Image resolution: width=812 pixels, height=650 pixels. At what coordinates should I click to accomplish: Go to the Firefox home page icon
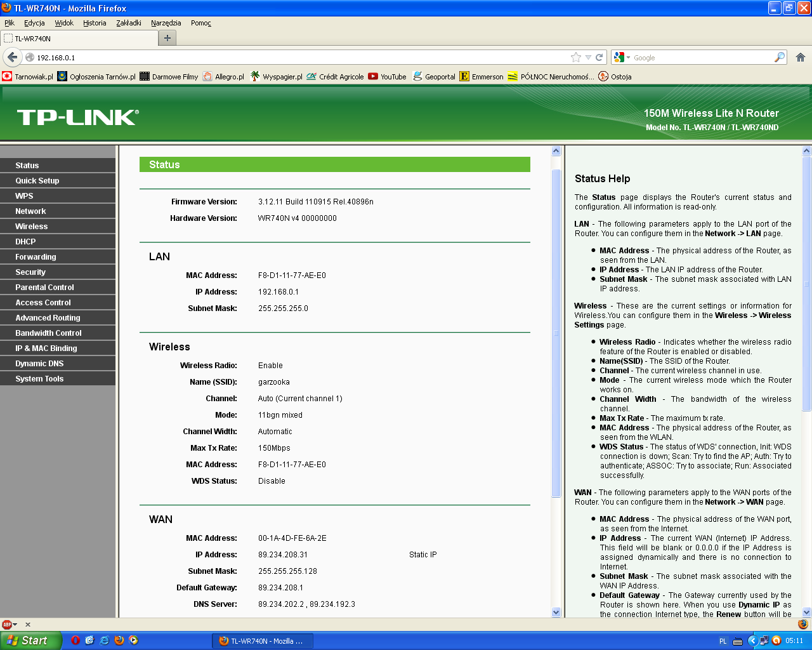tap(800, 57)
